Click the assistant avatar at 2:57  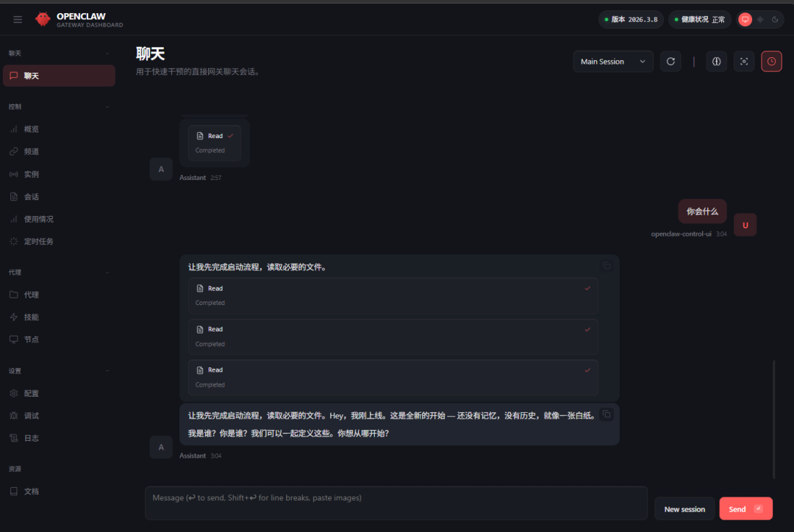(x=161, y=169)
